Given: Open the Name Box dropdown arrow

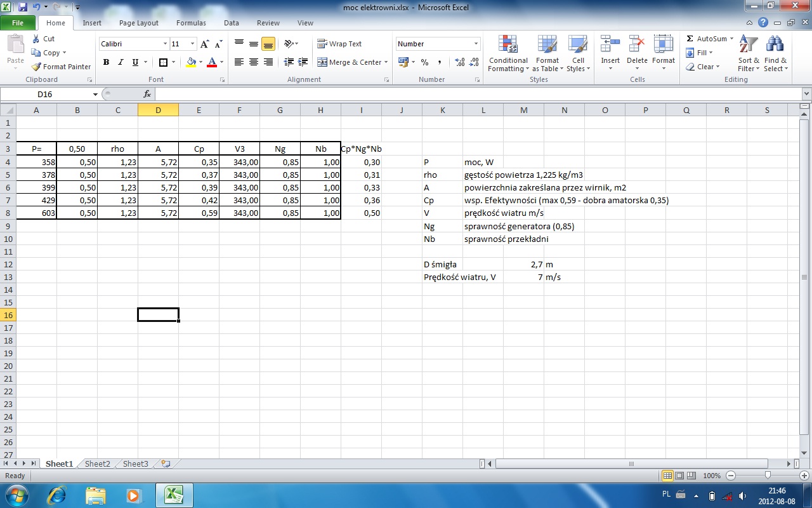Looking at the screenshot, I should coord(96,94).
